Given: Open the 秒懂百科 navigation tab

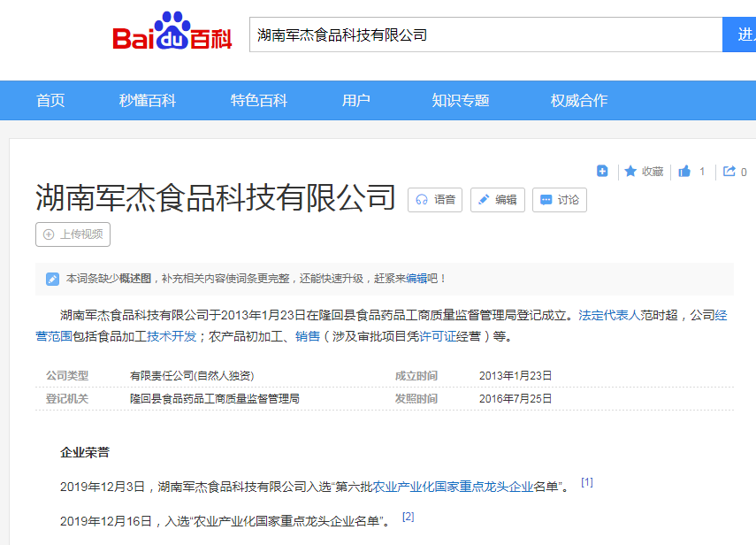Looking at the screenshot, I should tap(148, 100).
